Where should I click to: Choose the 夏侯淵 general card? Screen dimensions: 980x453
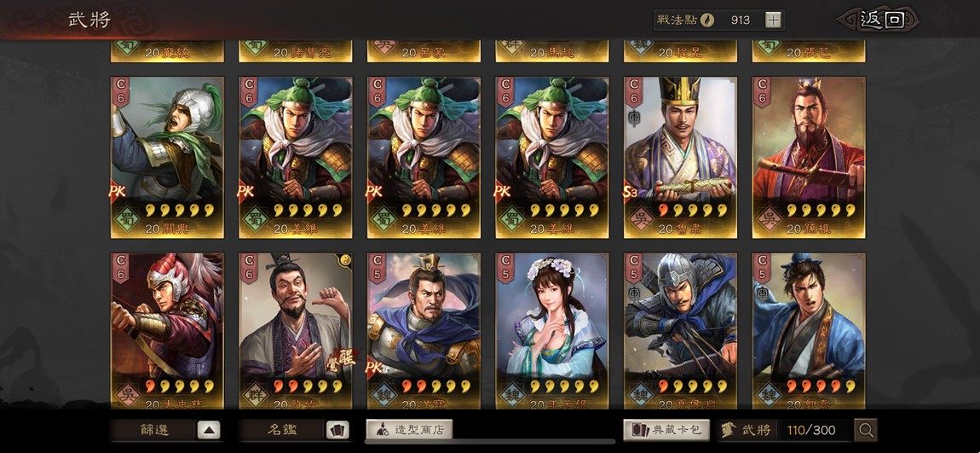coord(681,330)
